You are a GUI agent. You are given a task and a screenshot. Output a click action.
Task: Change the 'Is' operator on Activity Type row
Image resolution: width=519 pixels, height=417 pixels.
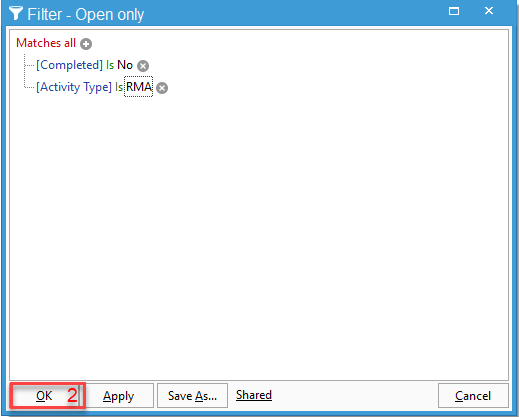(x=119, y=87)
